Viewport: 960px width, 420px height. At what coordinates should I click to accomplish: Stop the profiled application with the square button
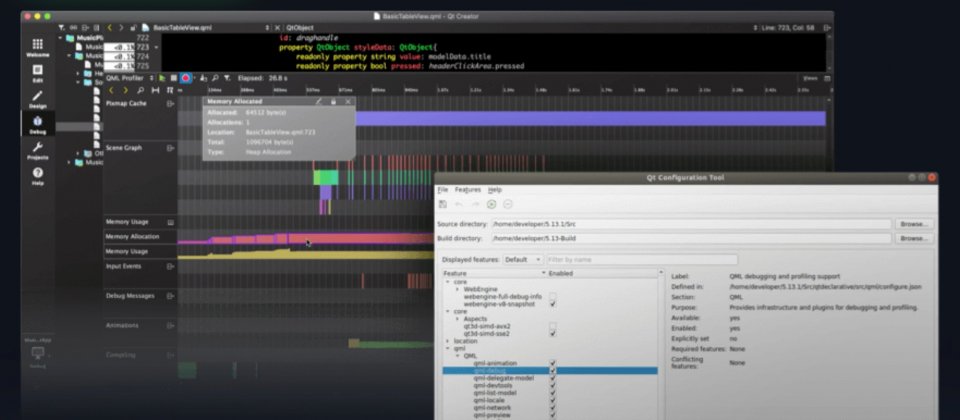tap(173, 78)
